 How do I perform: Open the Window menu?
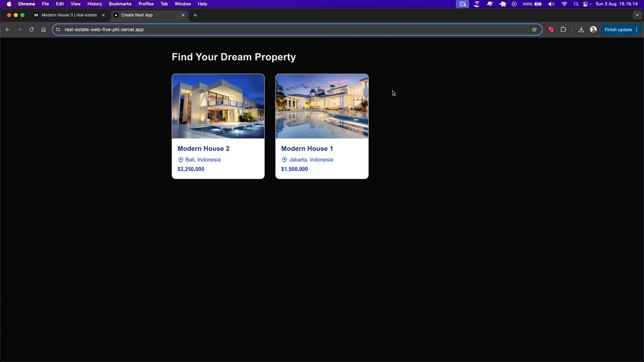pos(183,4)
